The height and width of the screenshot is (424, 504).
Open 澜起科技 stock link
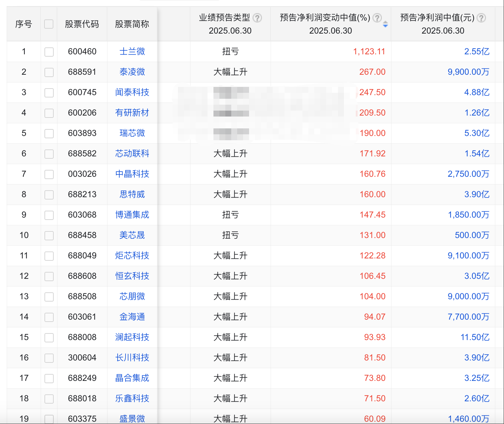tap(132, 337)
